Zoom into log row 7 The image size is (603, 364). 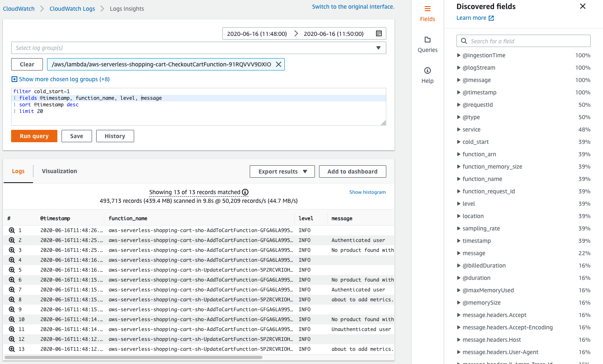point(12,290)
